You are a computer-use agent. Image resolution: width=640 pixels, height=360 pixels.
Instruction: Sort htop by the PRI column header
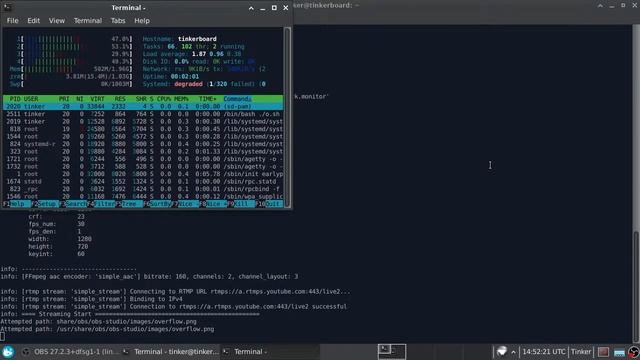(64, 99)
